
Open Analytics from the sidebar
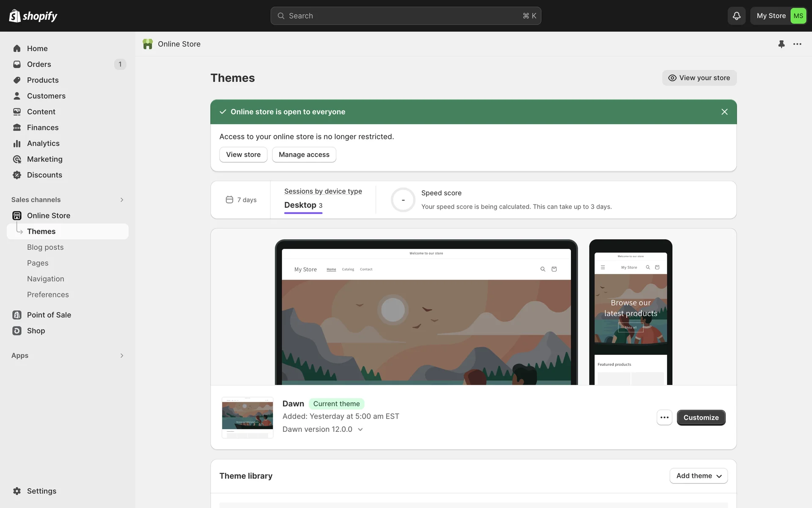[43, 144]
